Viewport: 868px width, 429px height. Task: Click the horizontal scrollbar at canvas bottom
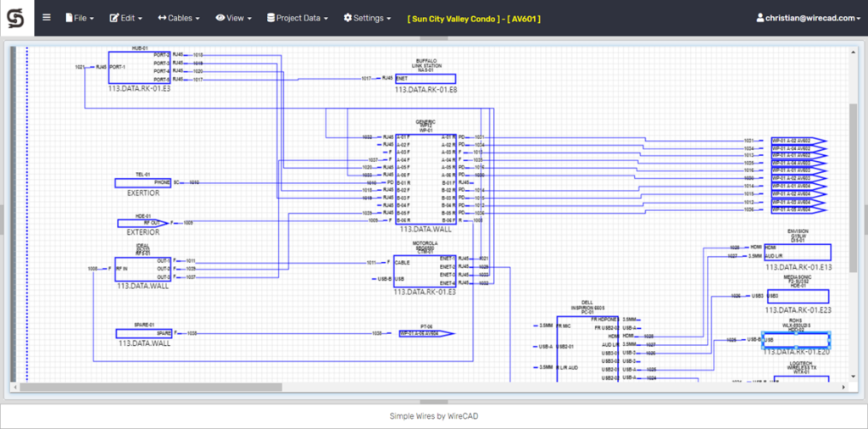153,387
